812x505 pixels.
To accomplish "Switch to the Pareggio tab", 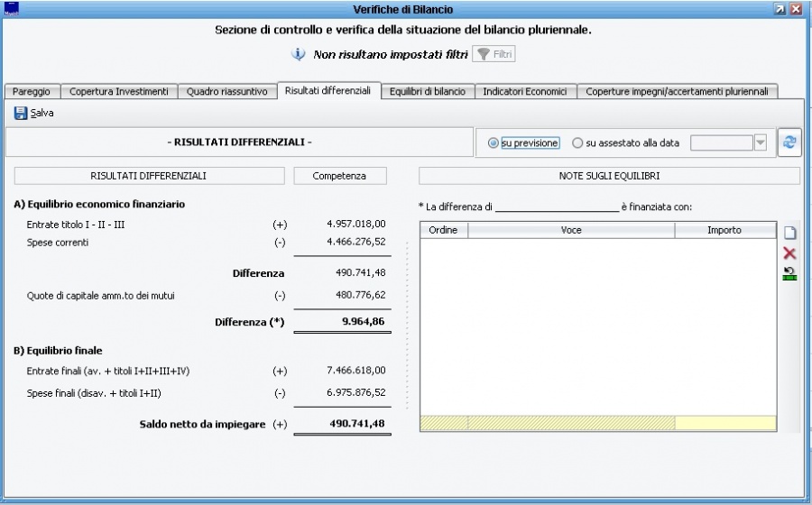I will [32, 92].
